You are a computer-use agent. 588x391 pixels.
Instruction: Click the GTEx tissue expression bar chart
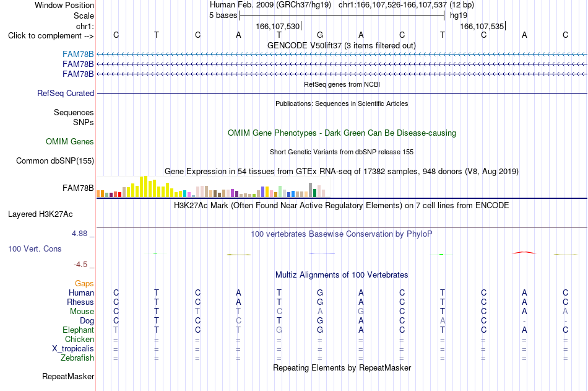[x=213, y=187]
